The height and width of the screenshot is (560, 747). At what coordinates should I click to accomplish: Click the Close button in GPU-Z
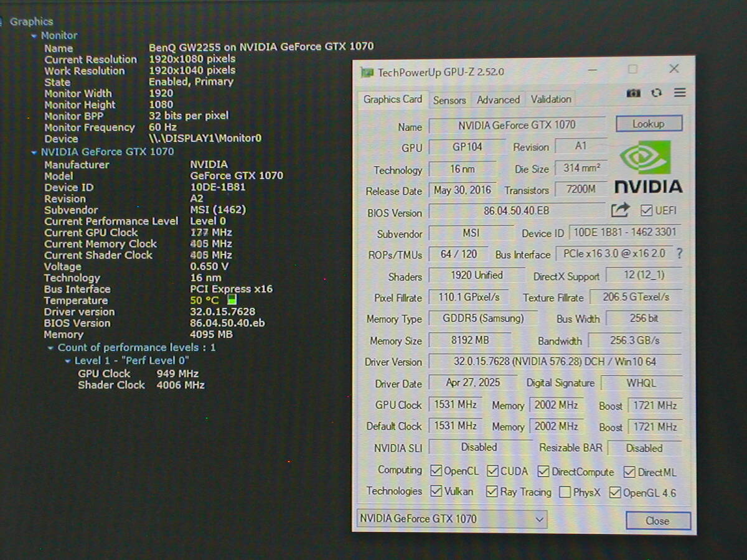658,521
